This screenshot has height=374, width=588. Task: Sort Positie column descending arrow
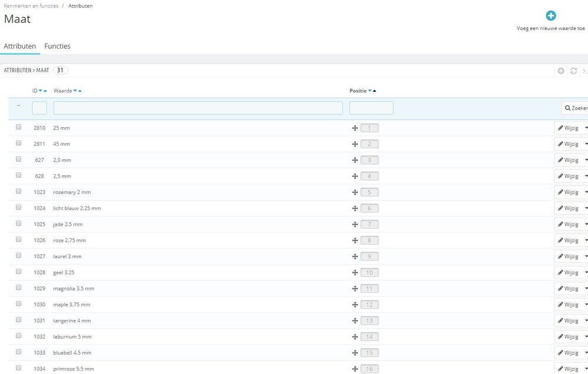tap(370, 91)
